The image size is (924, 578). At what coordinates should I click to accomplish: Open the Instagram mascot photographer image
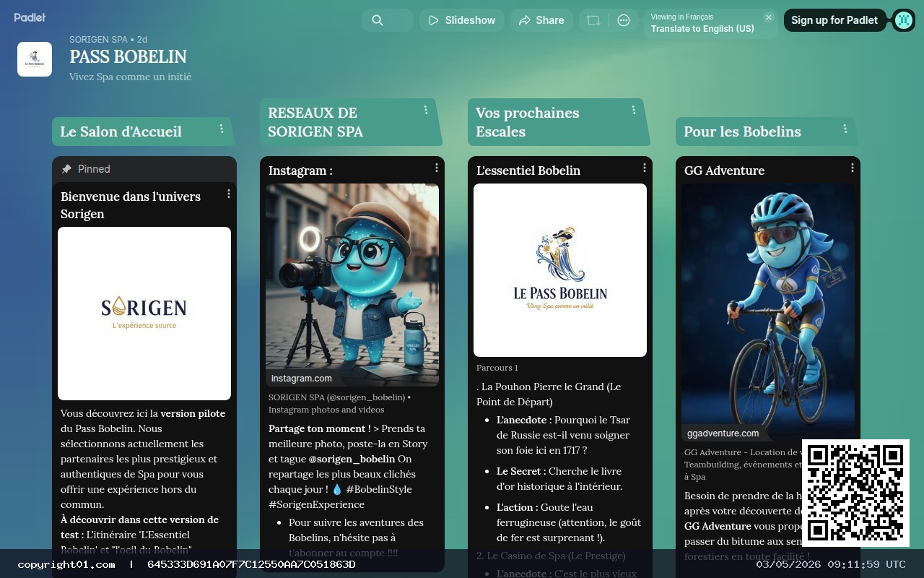(352, 285)
